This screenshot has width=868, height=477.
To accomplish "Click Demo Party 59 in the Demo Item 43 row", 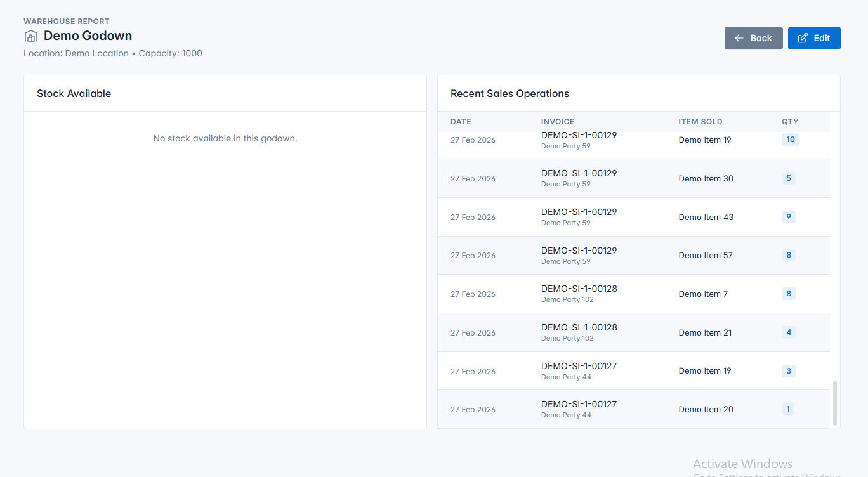I will point(565,223).
